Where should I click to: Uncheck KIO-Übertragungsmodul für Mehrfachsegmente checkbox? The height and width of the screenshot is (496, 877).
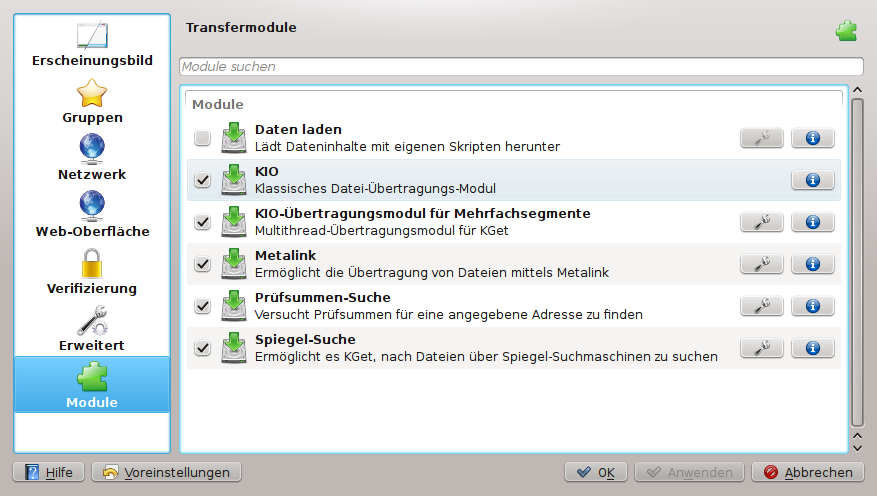(202, 222)
